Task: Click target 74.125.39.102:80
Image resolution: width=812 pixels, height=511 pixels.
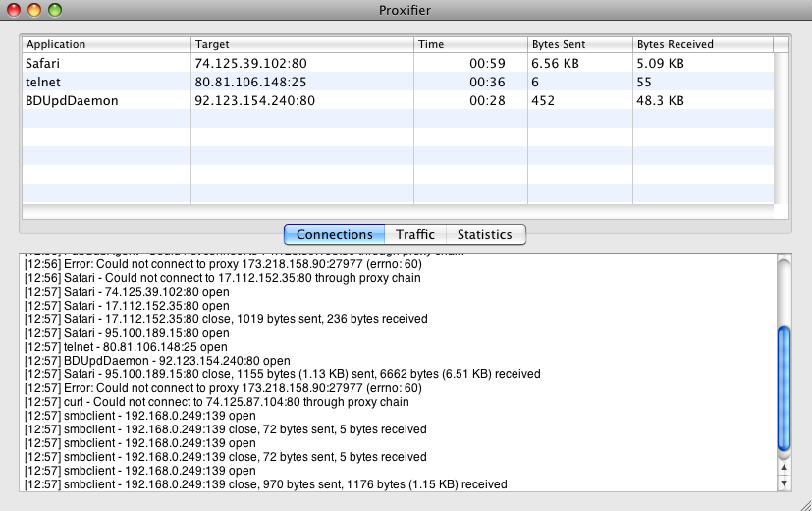Action: tap(250, 63)
